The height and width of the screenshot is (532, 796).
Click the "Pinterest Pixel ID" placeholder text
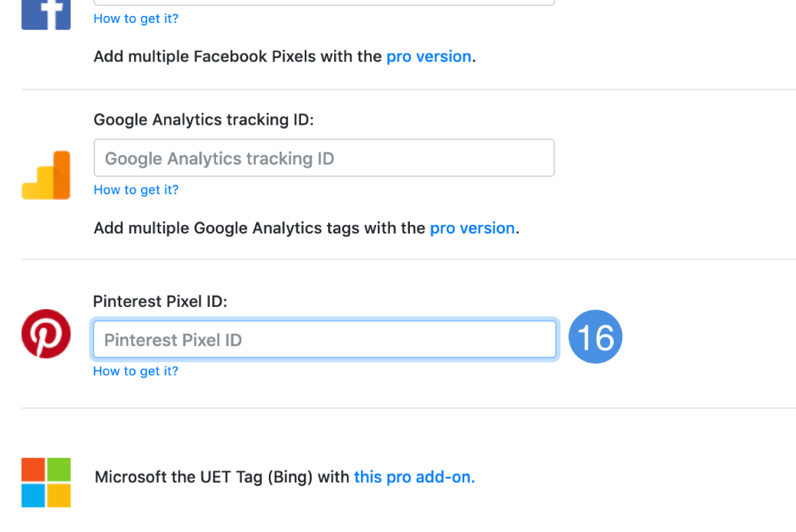pos(173,340)
